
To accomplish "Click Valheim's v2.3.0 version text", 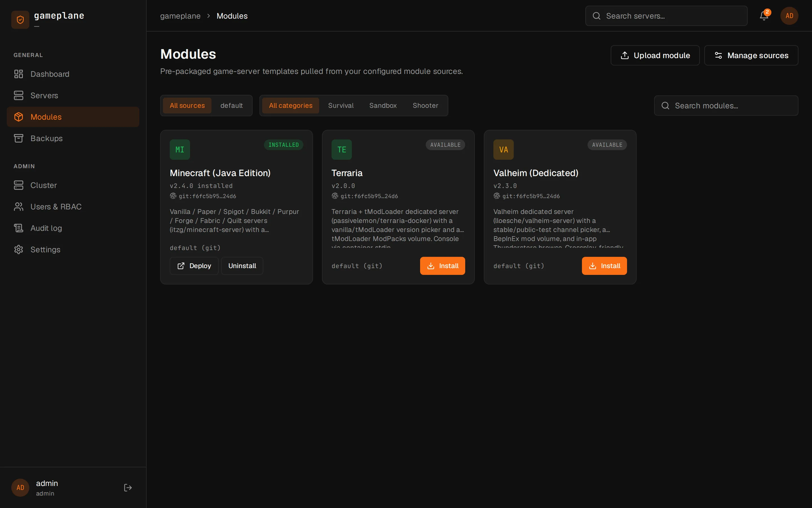I will (505, 186).
